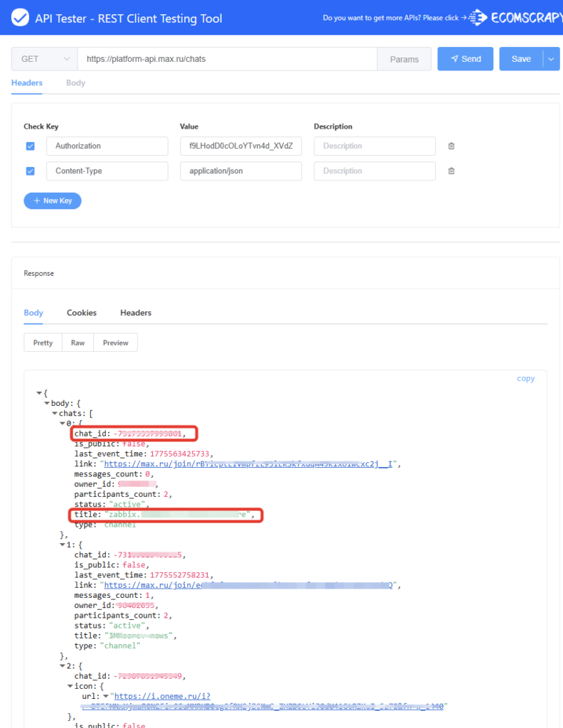
Task: Copy the response body
Action: pyautogui.click(x=525, y=378)
